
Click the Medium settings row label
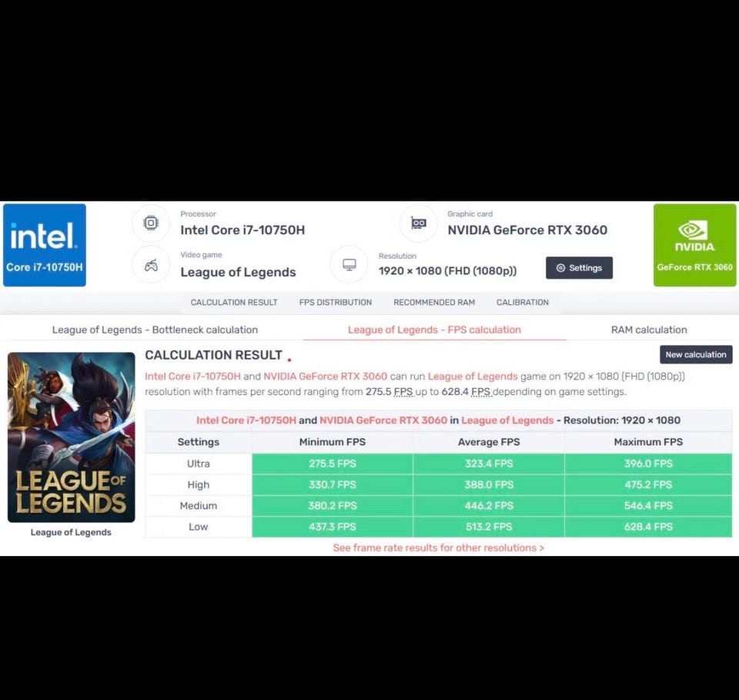coord(199,505)
